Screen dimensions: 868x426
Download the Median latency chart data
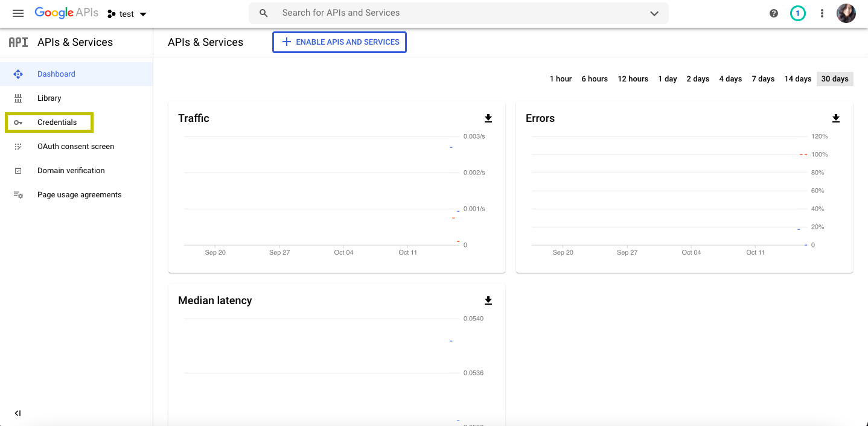coord(488,300)
